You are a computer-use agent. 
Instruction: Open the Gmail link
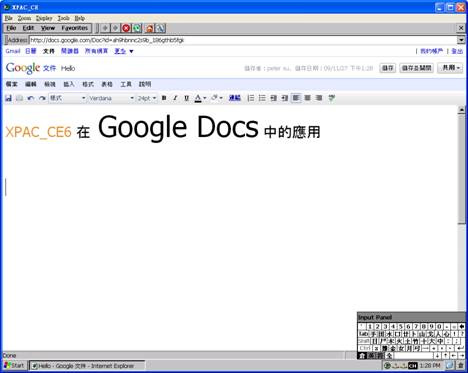point(13,51)
